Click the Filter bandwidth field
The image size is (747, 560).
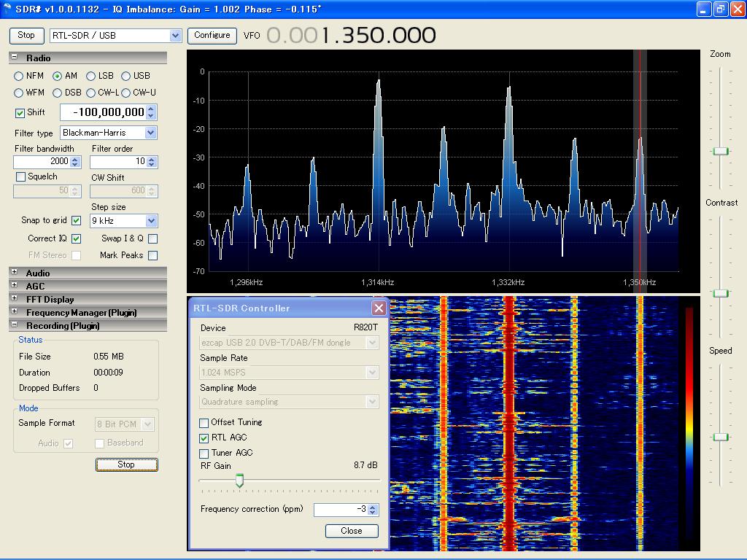(42, 161)
